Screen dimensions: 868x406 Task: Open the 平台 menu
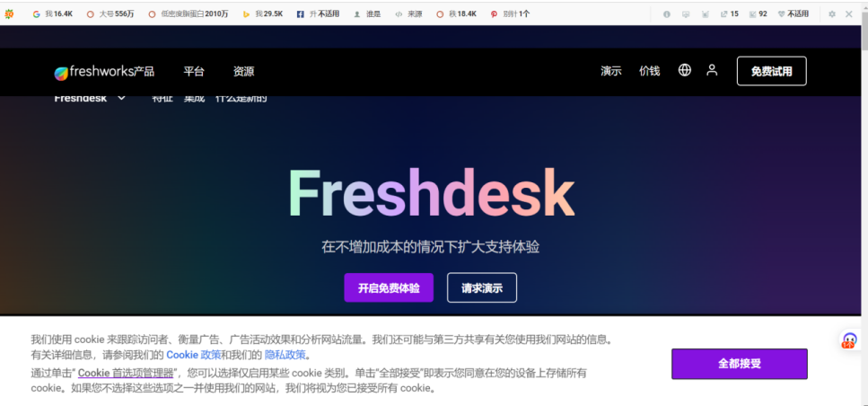pos(194,72)
